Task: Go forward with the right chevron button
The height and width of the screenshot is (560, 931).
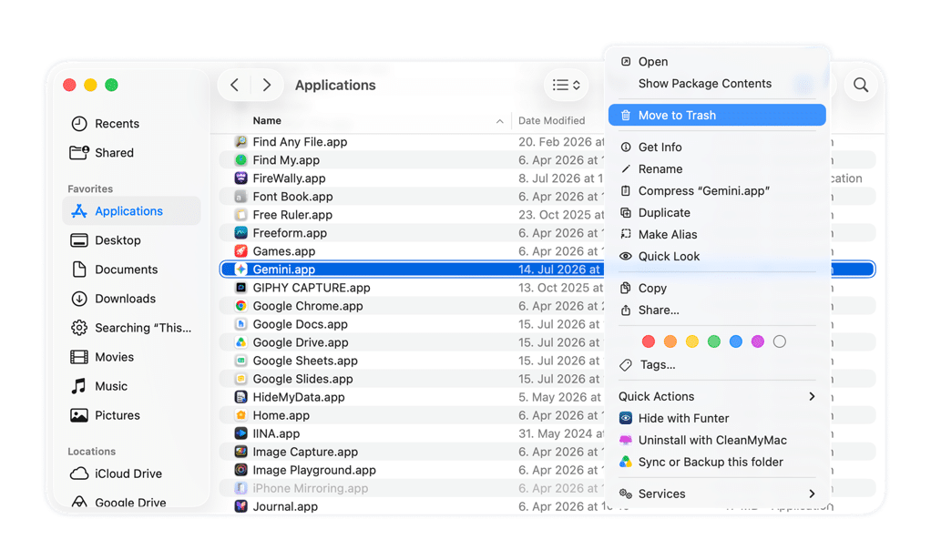Action: tap(267, 85)
